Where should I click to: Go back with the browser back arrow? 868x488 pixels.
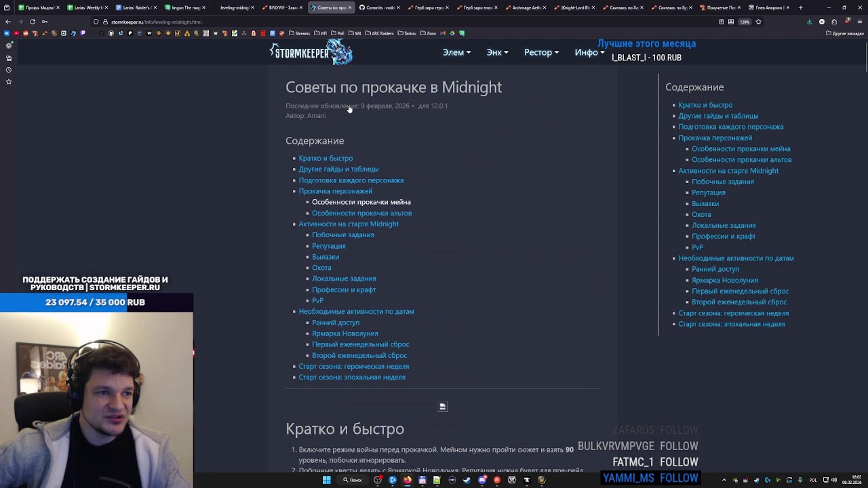(x=8, y=22)
